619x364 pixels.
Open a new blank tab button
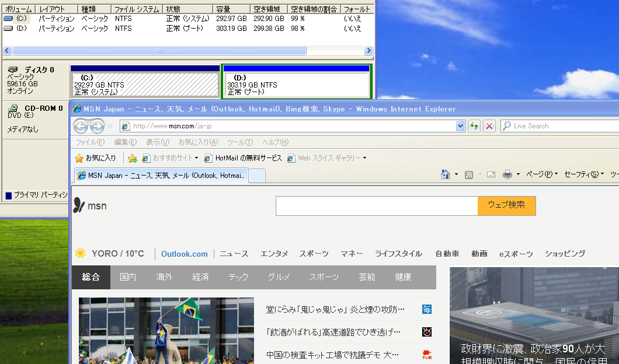257,176
